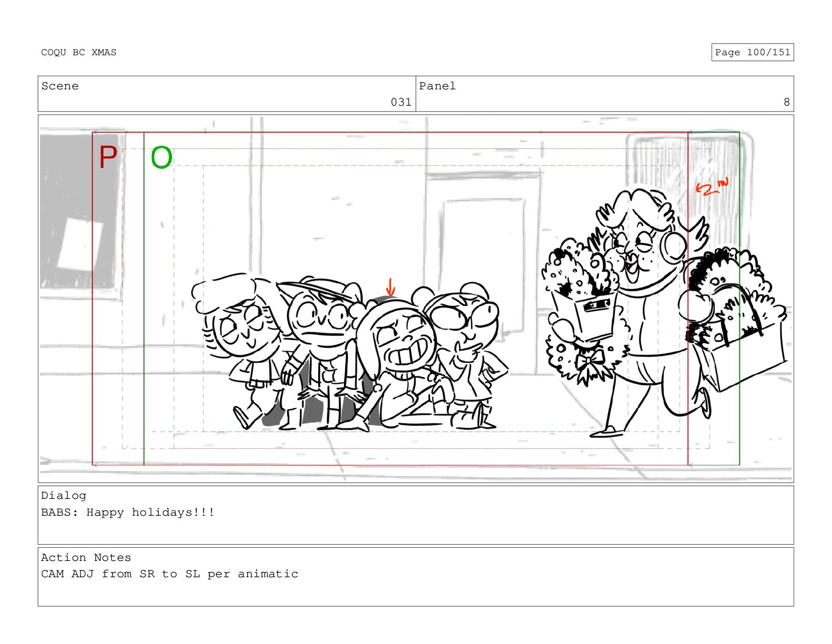Click the red "P" camera frame marker
This screenshot has width=832, height=644.
point(108,157)
